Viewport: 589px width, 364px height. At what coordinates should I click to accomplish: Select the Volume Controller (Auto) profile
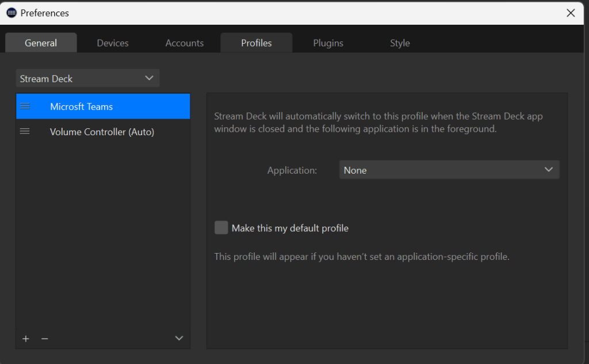tap(102, 132)
